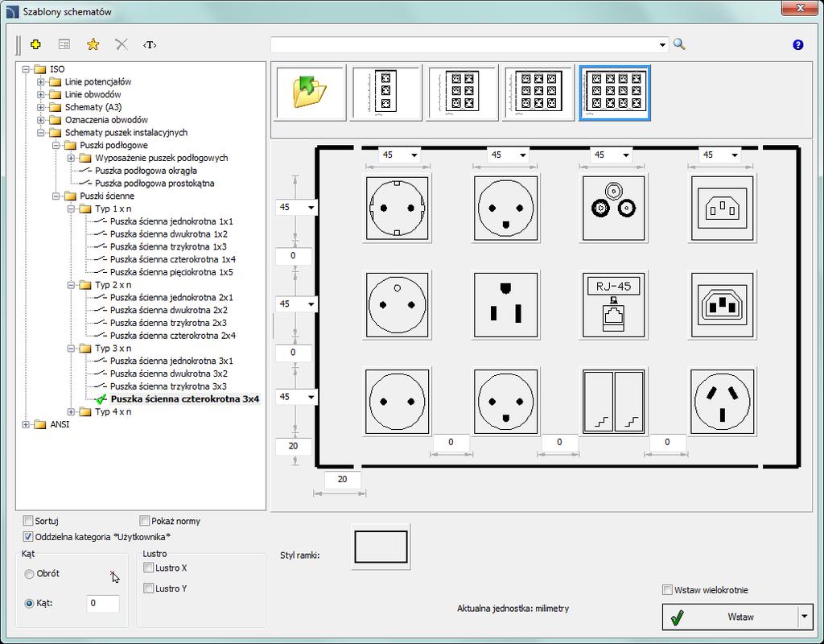Click the yellow star favorites icon
Screen dimensions: 824x644
pos(93,45)
